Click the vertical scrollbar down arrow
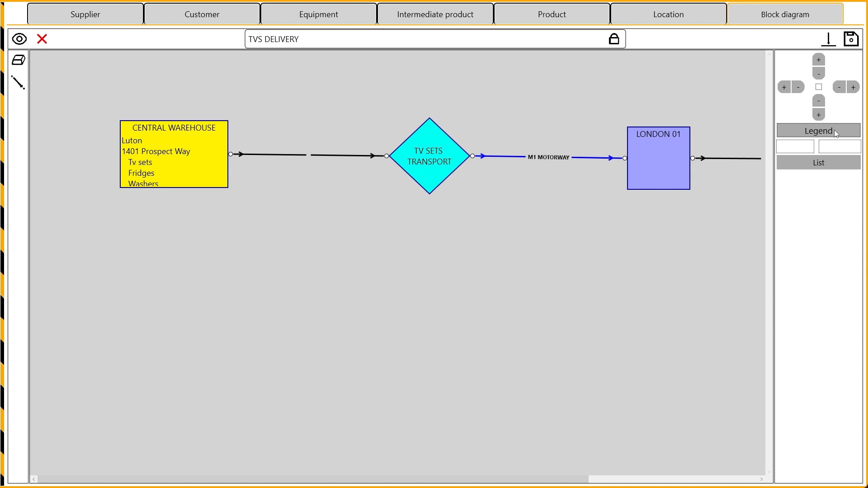868x488 pixels. point(769,472)
